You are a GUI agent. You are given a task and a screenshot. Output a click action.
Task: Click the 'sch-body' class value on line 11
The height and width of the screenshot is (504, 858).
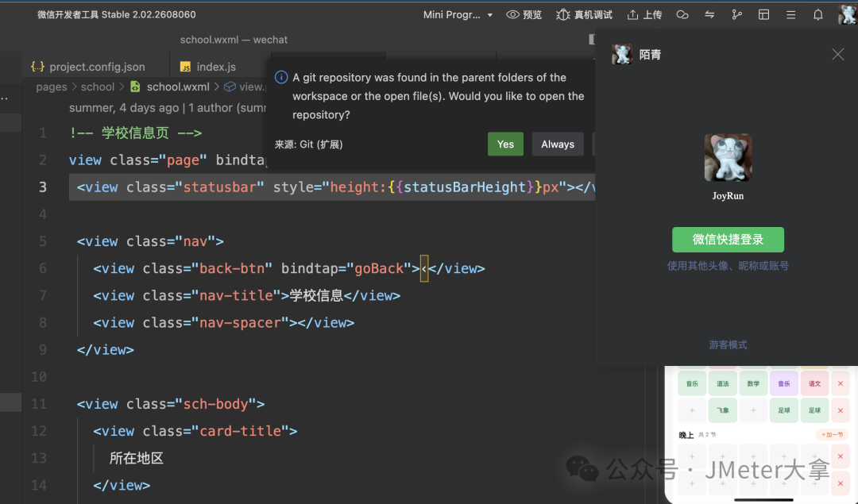(215, 404)
